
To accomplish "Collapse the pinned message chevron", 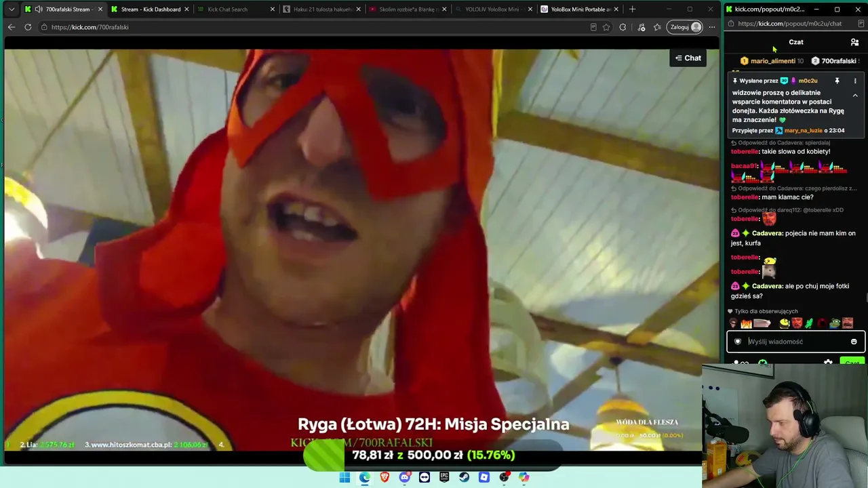I will pos(855,96).
